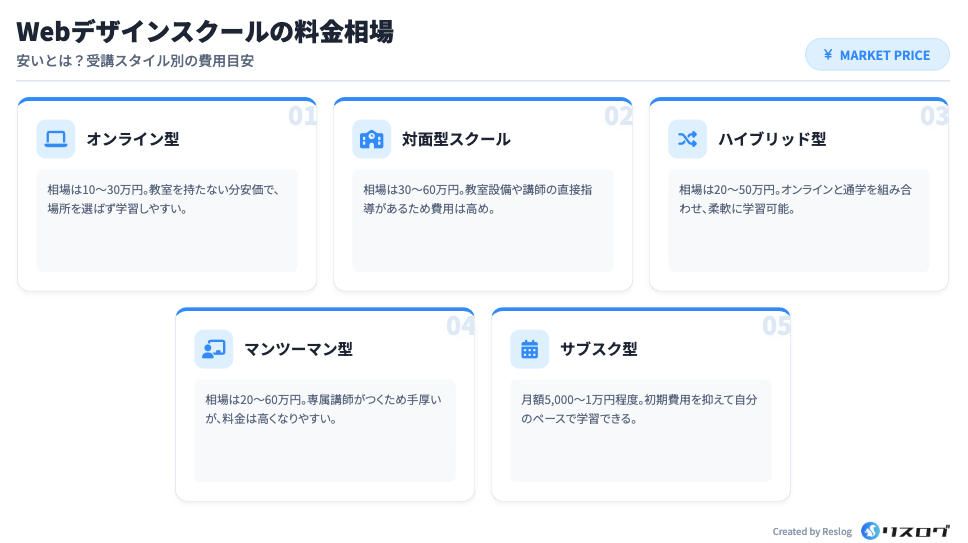968x543 pixels.
Task: Select the 対面型スクール card heading
Action: pyautogui.click(x=456, y=139)
